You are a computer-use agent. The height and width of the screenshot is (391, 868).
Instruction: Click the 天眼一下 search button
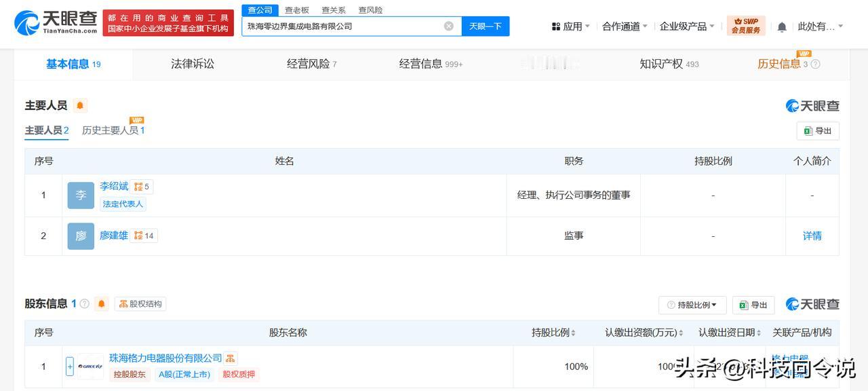click(486, 26)
